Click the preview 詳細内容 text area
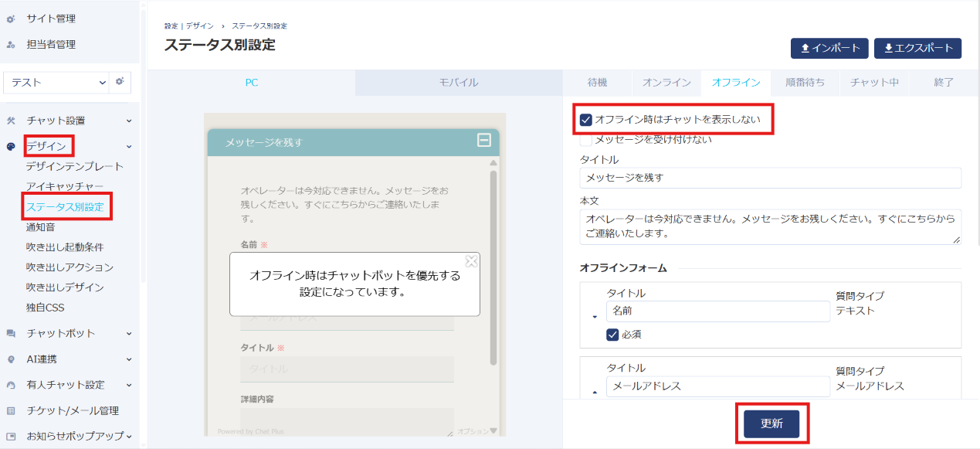The width and height of the screenshot is (980, 449). point(347,422)
